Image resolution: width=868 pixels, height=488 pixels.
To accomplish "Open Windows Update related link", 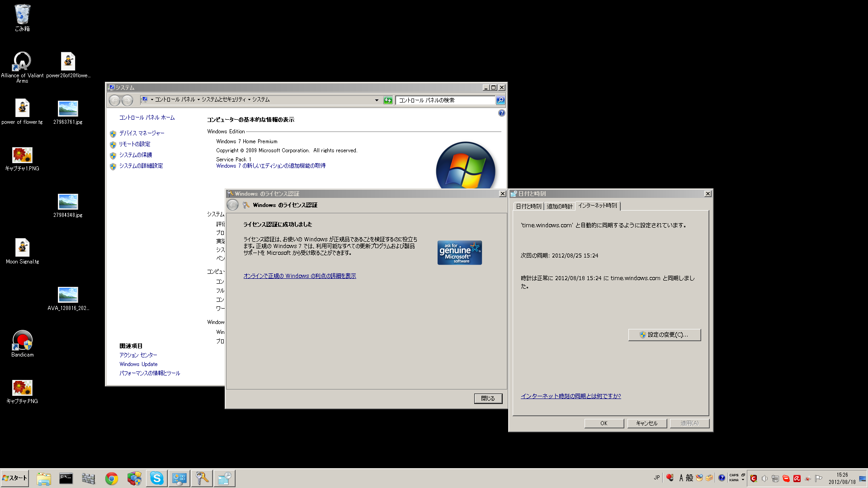I will coord(138,364).
